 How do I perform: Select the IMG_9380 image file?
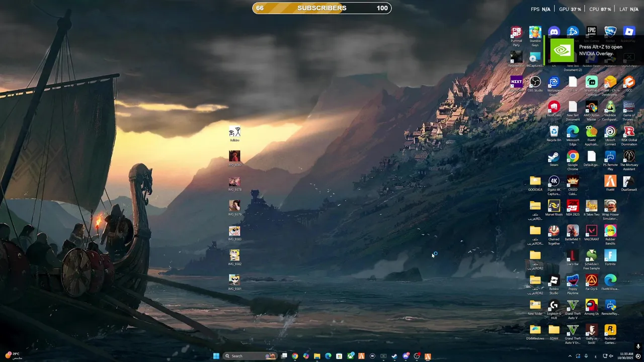pos(234,158)
